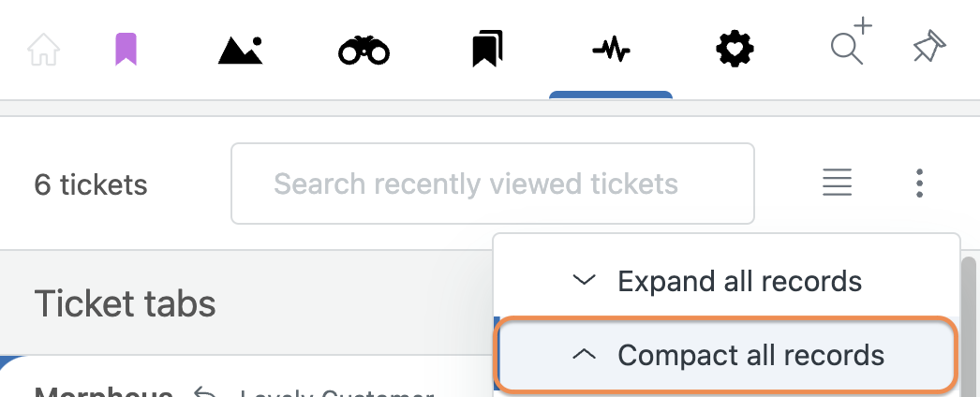980x397 pixels.
Task: Open the three-dot more options menu
Action: (919, 183)
